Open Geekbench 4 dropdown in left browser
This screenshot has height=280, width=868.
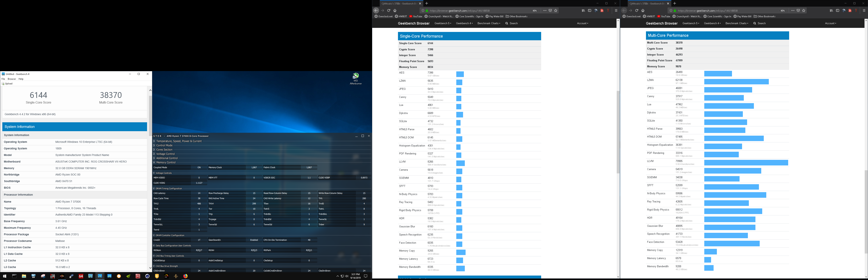(464, 23)
